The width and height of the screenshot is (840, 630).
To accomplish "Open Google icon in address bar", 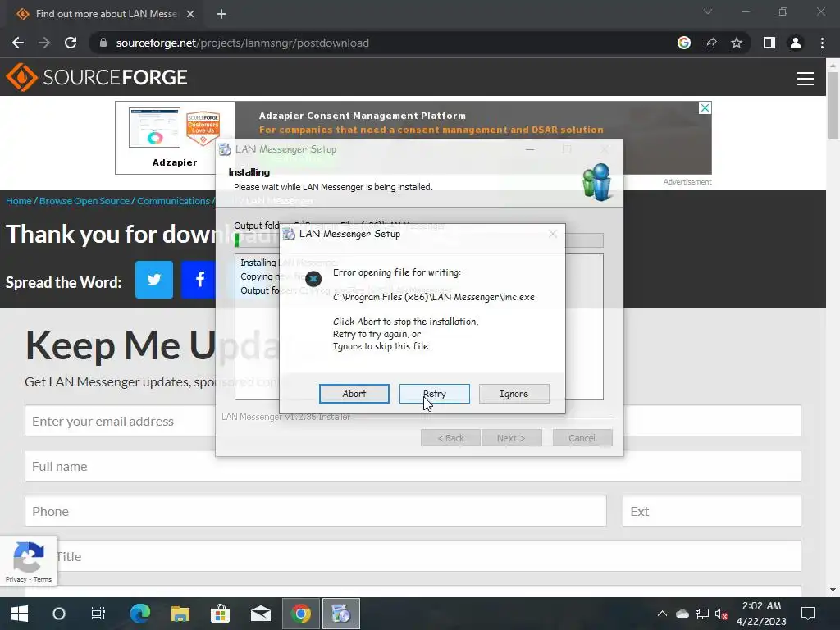I will (684, 43).
